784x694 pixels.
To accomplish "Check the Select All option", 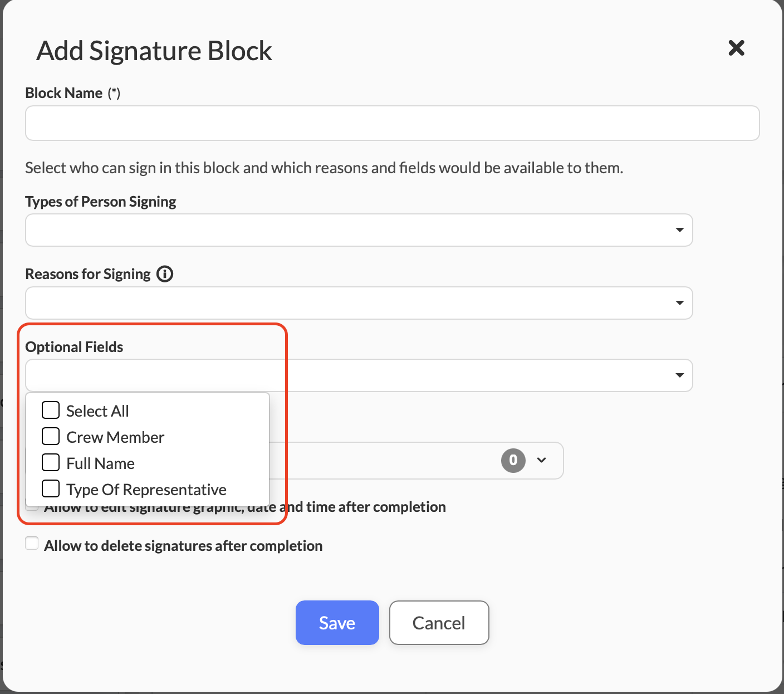I will coord(51,410).
